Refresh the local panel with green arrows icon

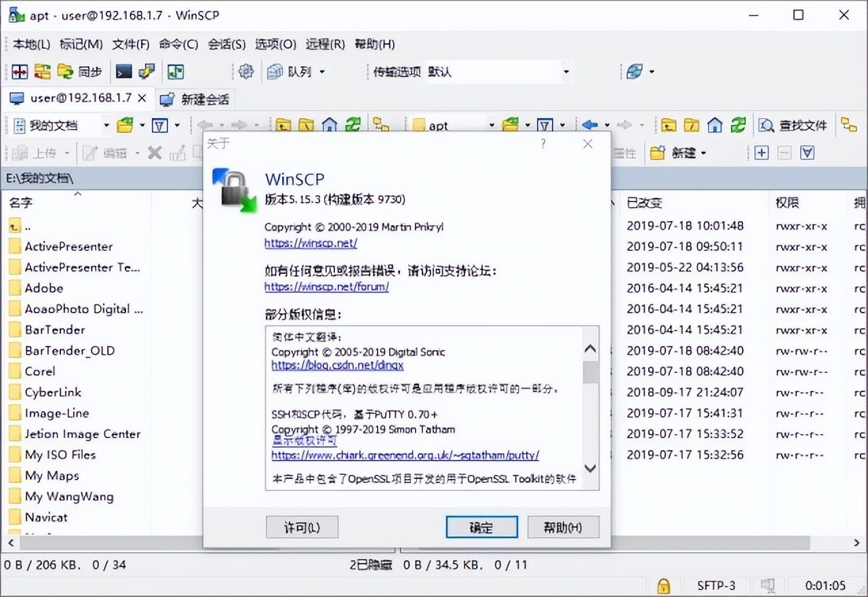pyautogui.click(x=353, y=125)
